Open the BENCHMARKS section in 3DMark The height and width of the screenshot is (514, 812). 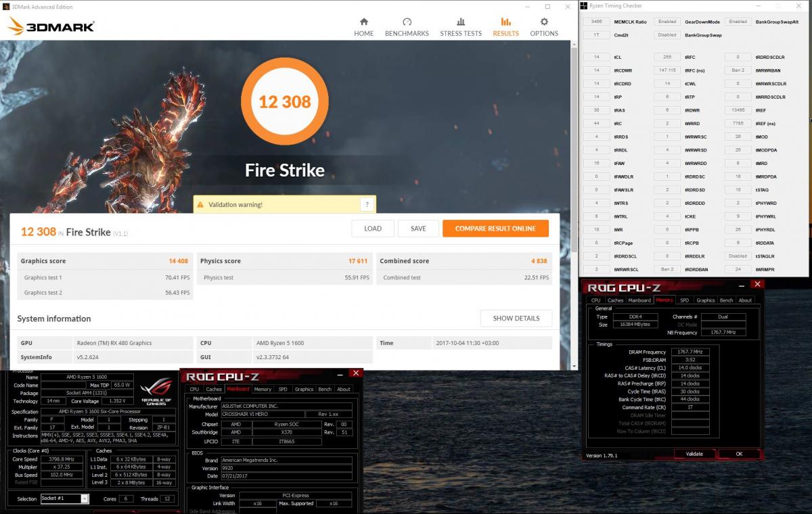407,27
